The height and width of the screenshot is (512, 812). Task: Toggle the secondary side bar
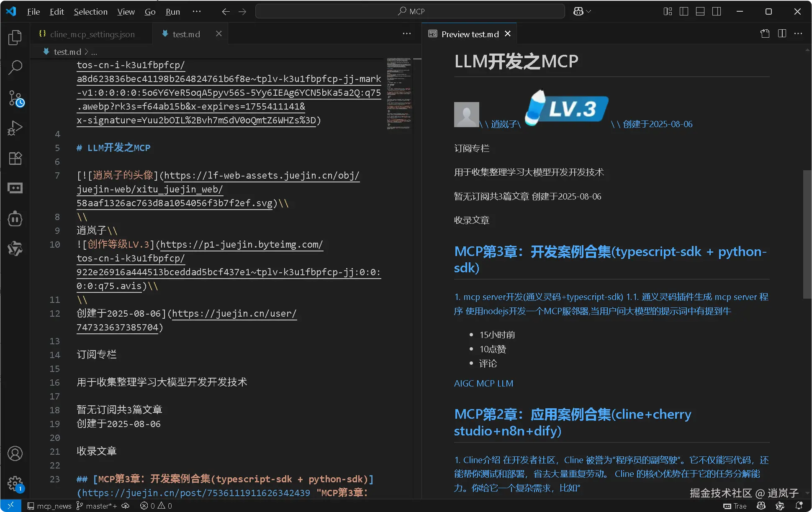pos(717,12)
